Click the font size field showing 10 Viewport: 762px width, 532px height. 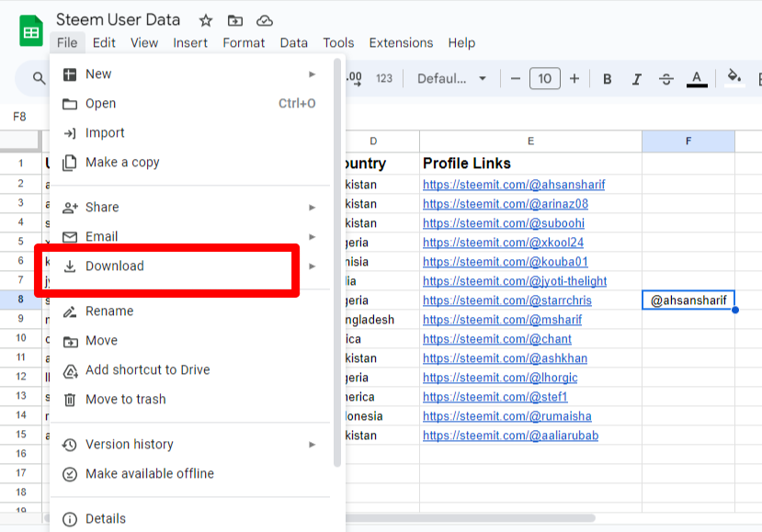point(545,78)
